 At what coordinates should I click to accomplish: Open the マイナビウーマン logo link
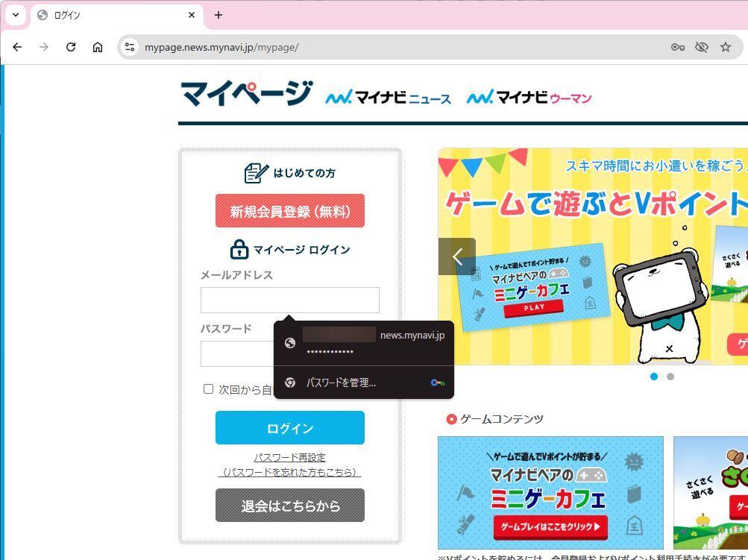529,97
